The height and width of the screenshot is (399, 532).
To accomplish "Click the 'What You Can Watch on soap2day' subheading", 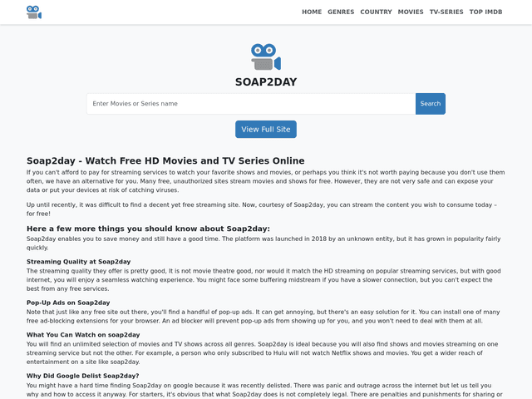I will point(83,335).
